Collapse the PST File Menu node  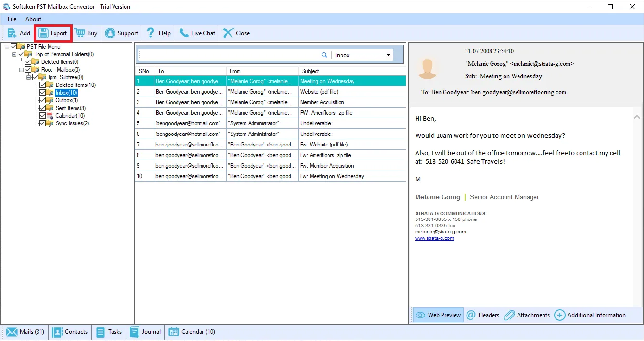7,47
